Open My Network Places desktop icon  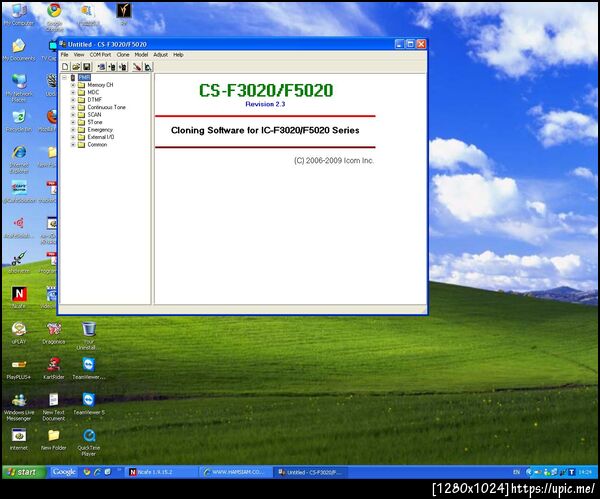18,88
